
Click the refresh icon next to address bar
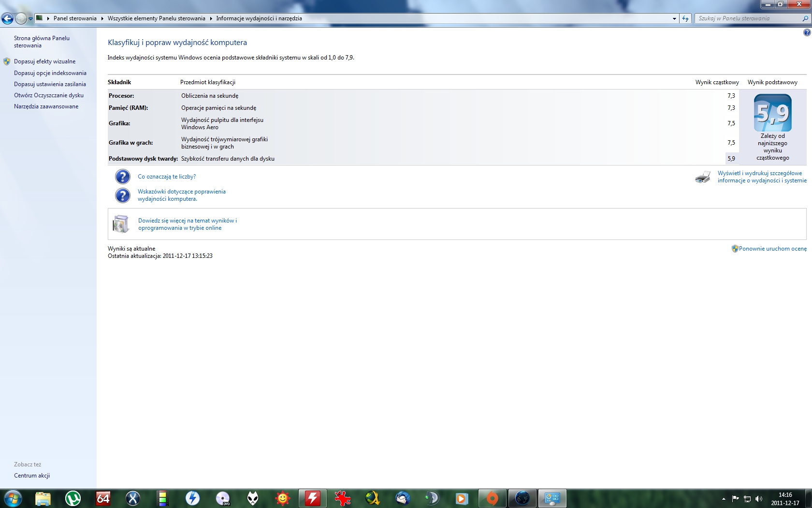(685, 18)
